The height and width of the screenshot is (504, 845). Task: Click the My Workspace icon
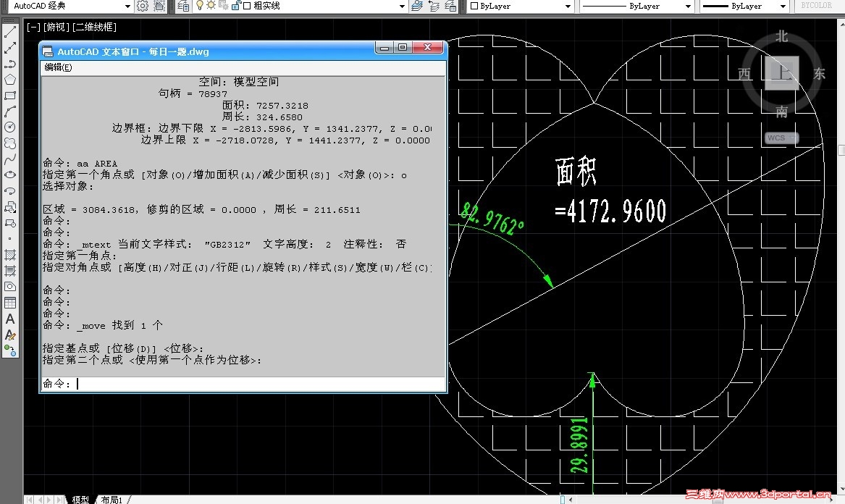[159, 6]
